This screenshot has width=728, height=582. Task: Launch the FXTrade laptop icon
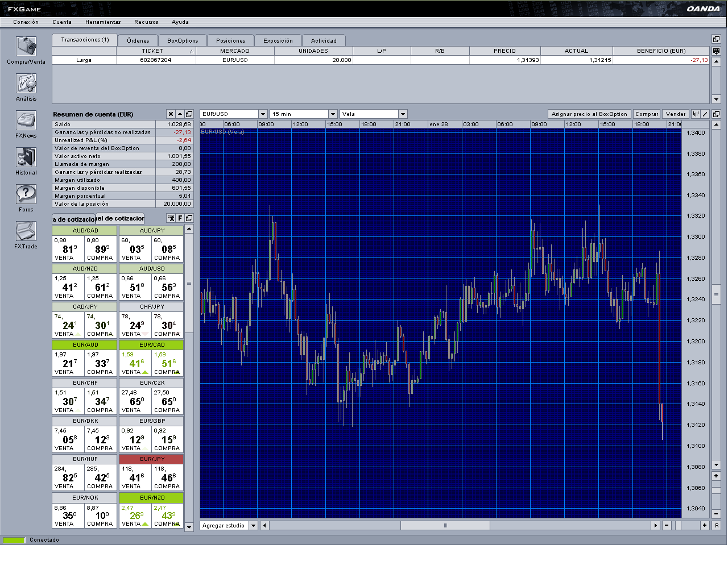26,231
